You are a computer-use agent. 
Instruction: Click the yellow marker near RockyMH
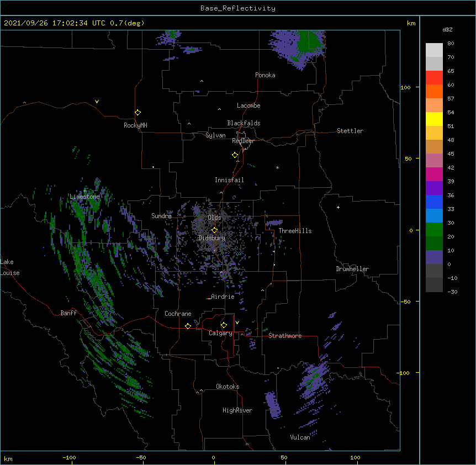137,113
